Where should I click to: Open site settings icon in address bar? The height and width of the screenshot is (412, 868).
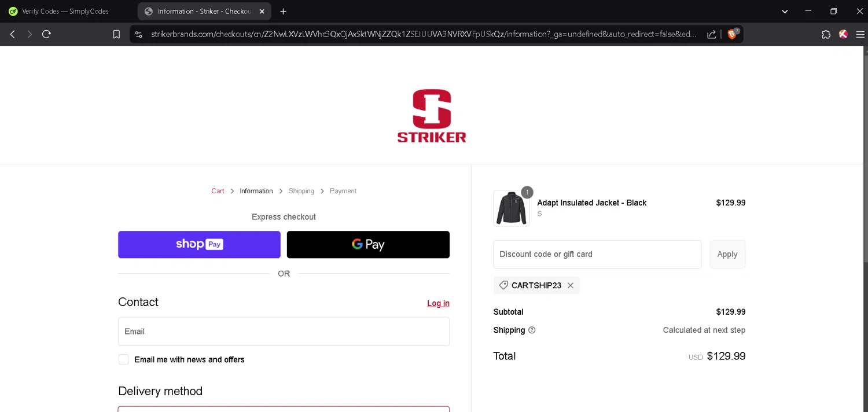click(138, 34)
